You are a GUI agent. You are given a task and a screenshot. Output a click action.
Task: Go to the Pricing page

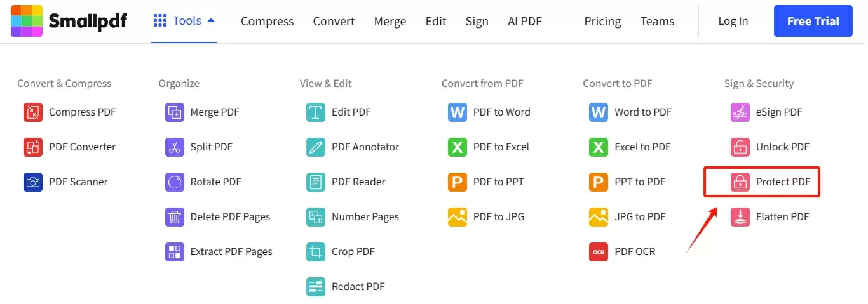[602, 22]
